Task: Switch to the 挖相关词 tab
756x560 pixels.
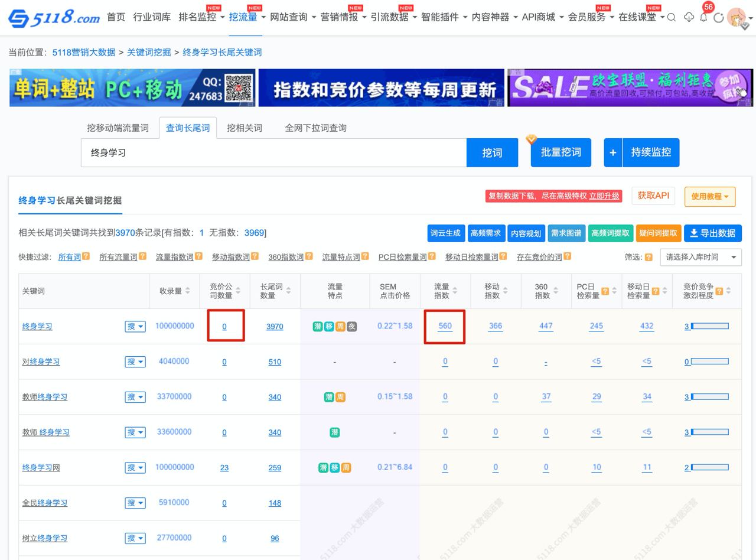Action: 245,128
